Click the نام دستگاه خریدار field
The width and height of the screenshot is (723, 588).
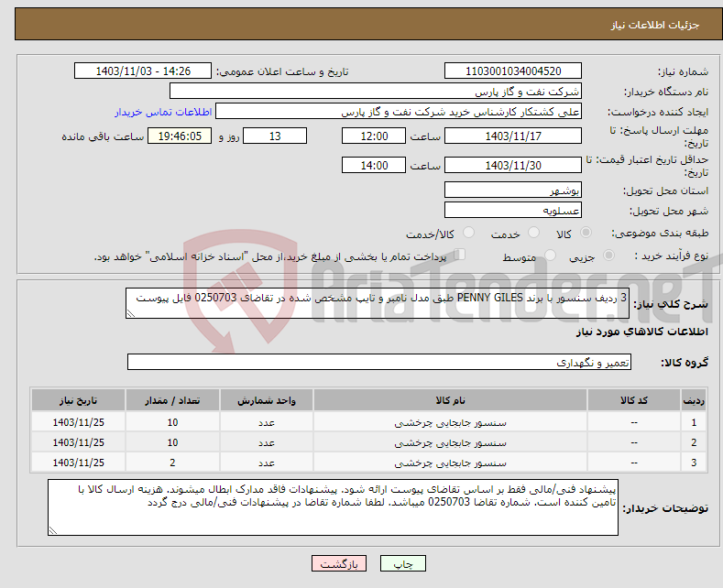[376, 92]
